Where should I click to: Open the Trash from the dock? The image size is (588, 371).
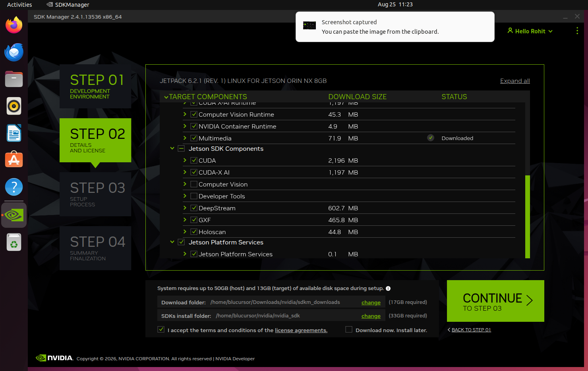tap(14, 242)
